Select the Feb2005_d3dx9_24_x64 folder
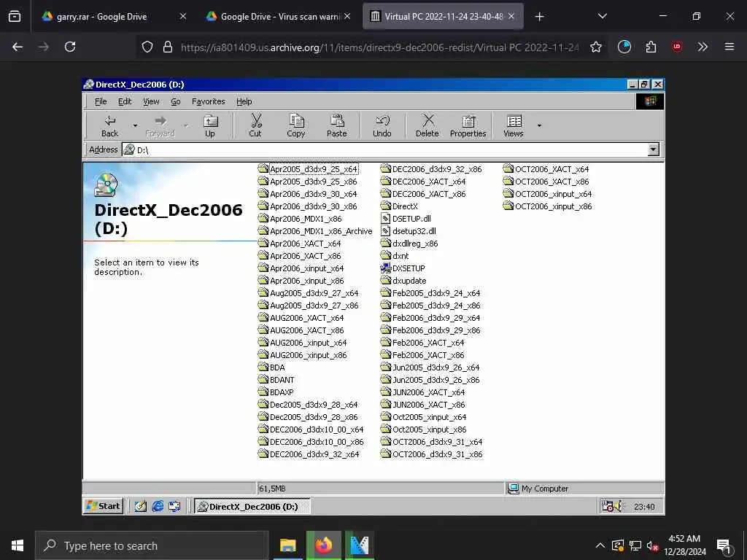 click(x=430, y=293)
